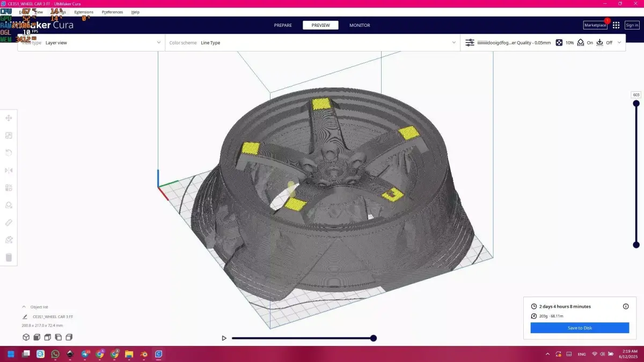
Task: Open the Help menu
Action: (x=135, y=12)
